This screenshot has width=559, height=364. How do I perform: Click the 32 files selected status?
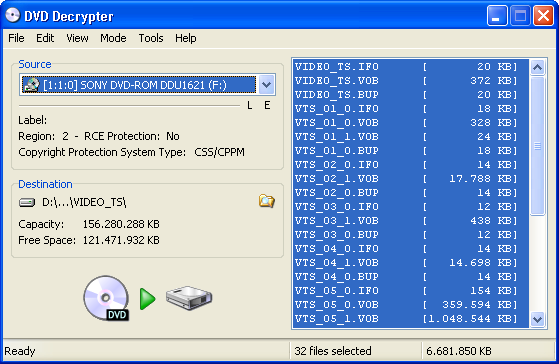pyautogui.click(x=333, y=351)
